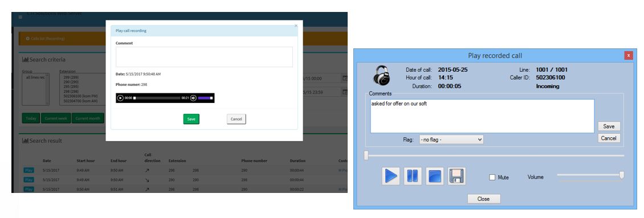Screen dimensions: 644x218
Task: Select the Current week filter button
Action: (x=56, y=118)
